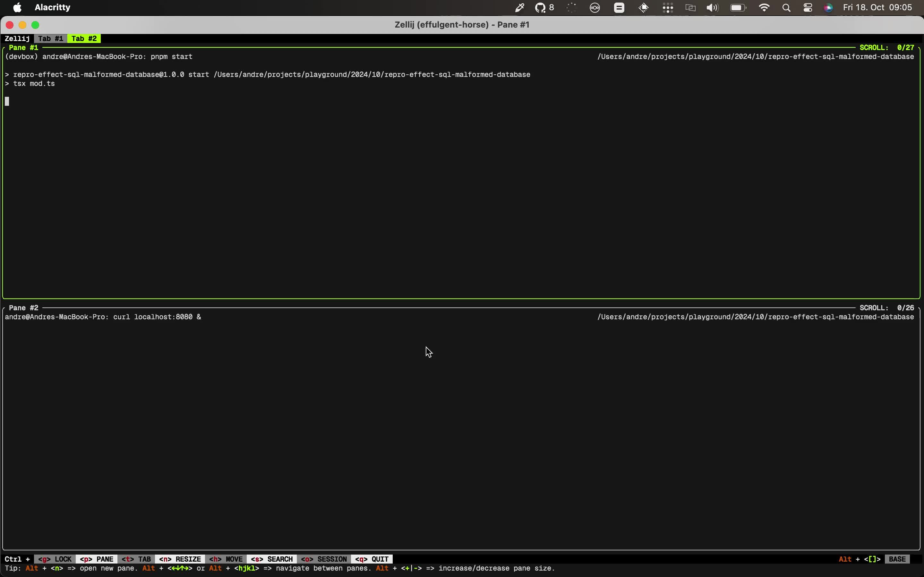Screen dimensions: 924x577
Task: Click the PANE mode shortcut in status bar
Action: pyautogui.click(x=97, y=559)
